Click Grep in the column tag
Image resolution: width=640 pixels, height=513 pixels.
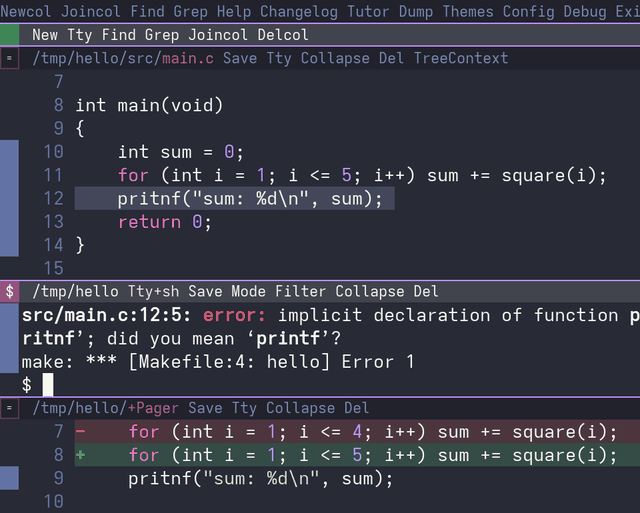coord(162,35)
